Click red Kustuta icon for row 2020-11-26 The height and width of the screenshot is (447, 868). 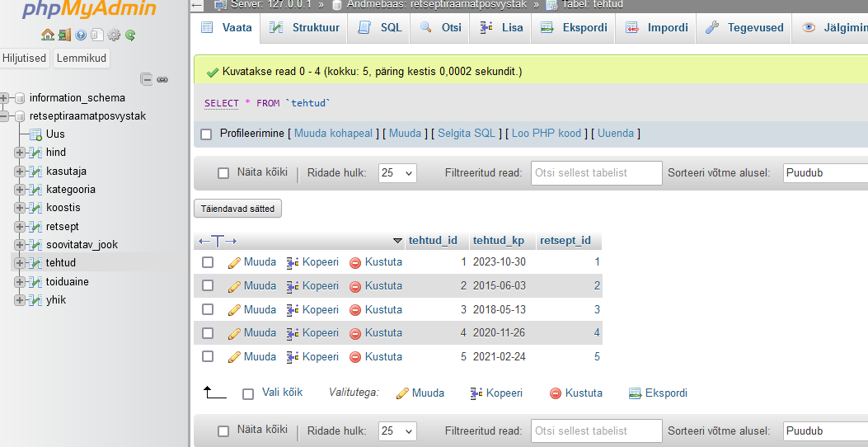(355, 334)
